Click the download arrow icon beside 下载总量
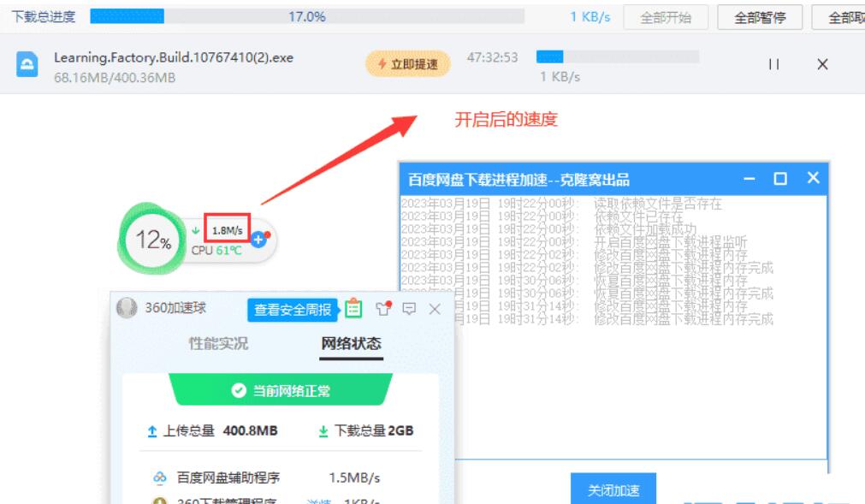The image size is (865, 504). pos(323,431)
